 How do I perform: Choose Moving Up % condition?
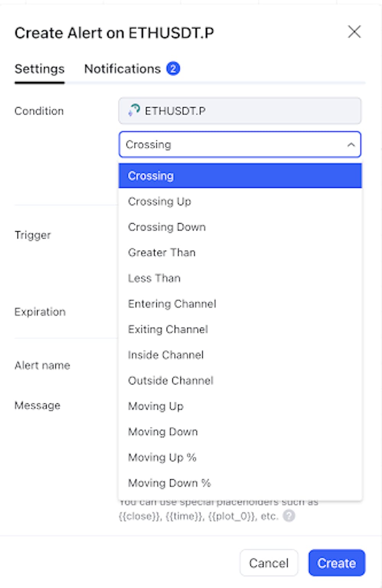pos(162,457)
